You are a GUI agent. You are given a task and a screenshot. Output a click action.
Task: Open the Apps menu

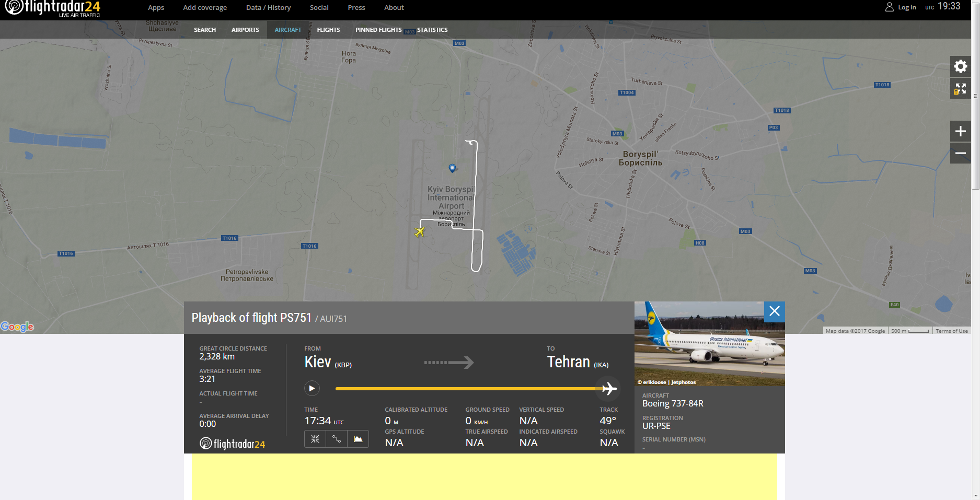[156, 7]
